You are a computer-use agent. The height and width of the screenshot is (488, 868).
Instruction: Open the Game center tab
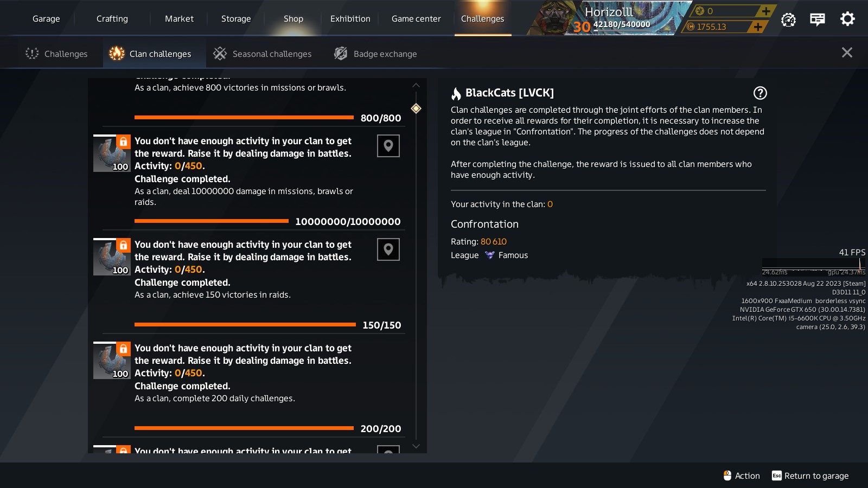416,18
